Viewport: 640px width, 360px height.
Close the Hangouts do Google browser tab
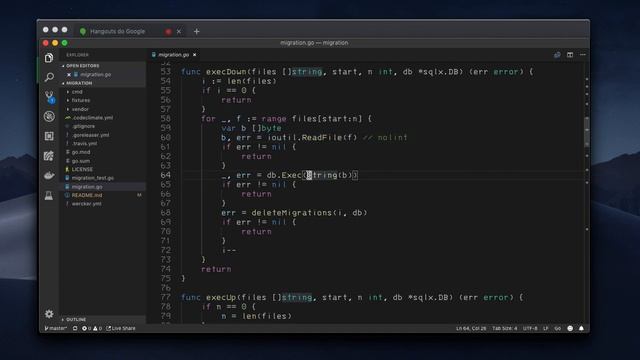(x=179, y=31)
